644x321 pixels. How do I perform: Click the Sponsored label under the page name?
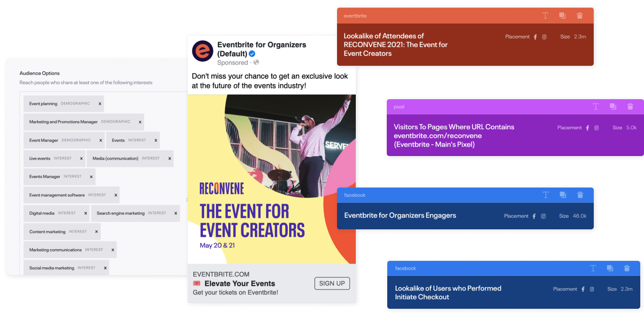coord(232,63)
